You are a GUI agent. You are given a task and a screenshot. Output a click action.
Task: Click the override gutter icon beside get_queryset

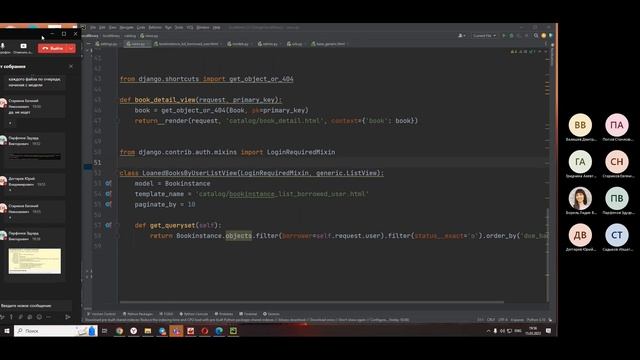108,225
